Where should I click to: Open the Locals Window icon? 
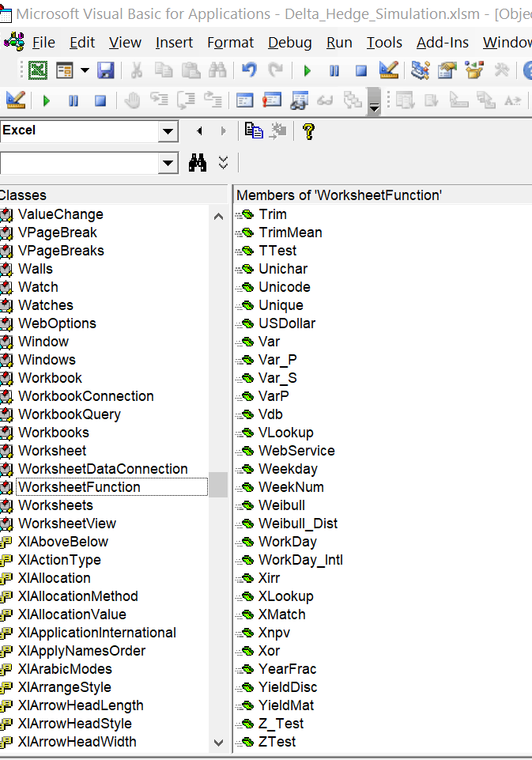245,100
